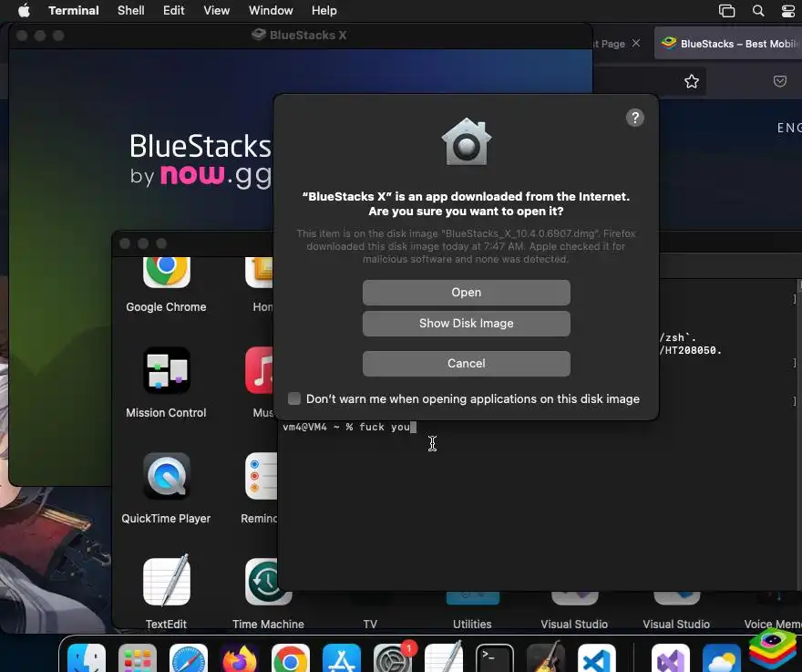Bookmark the page with the star icon
802x672 pixels.
coord(692,81)
